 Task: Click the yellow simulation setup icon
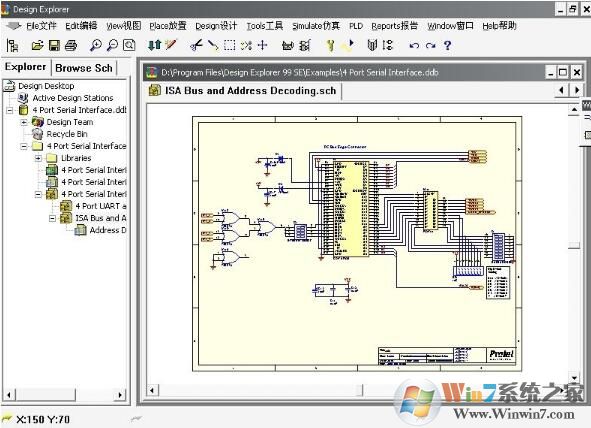pyautogui.click(x=330, y=46)
